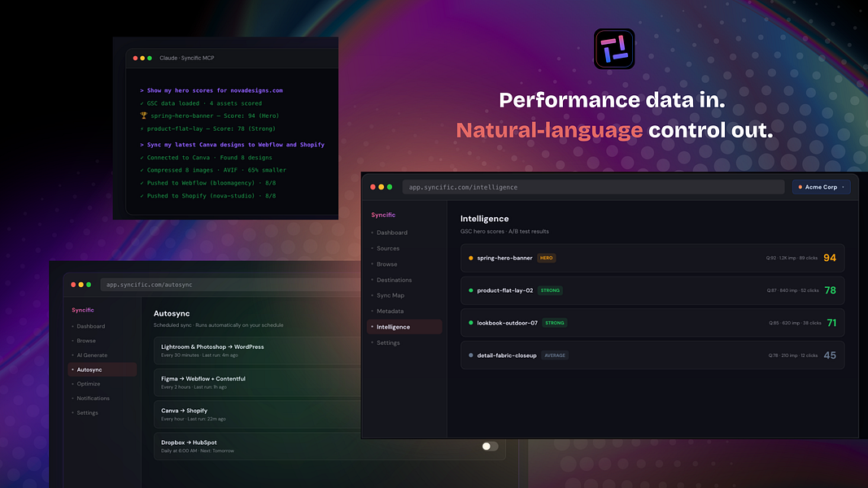This screenshot has height=488, width=868.
Task: Open Settings in the Intelligence window sidebar
Action: [x=388, y=343]
